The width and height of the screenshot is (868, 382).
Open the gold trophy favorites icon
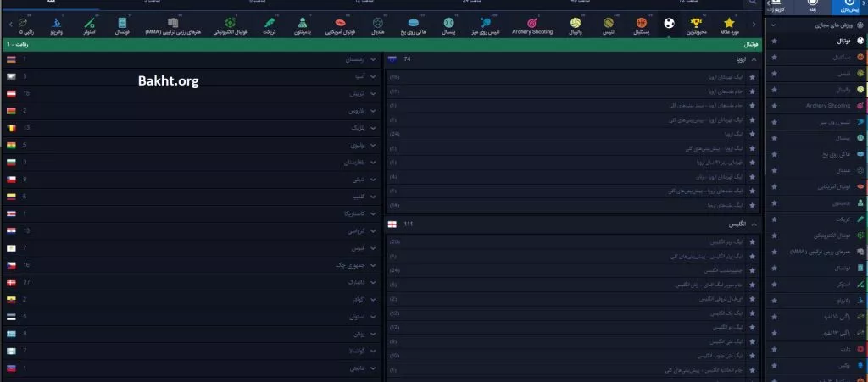(x=698, y=23)
